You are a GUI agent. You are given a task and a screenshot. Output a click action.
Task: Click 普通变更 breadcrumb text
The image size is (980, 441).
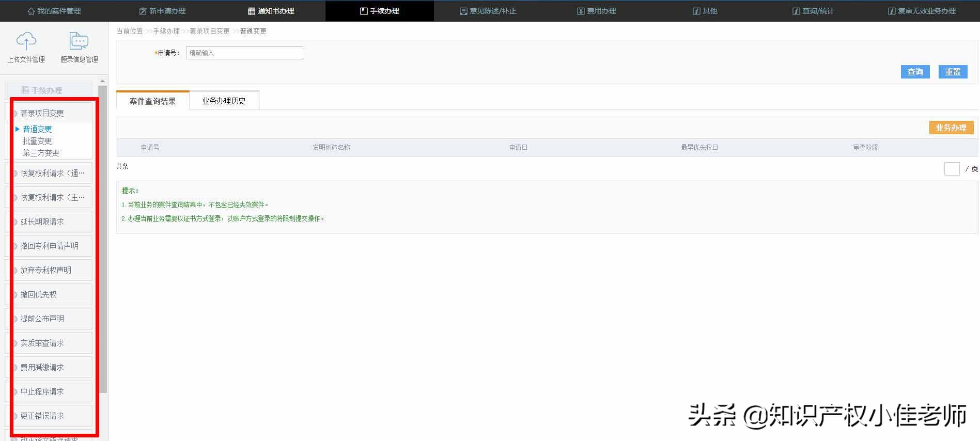[x=253, y=31]
